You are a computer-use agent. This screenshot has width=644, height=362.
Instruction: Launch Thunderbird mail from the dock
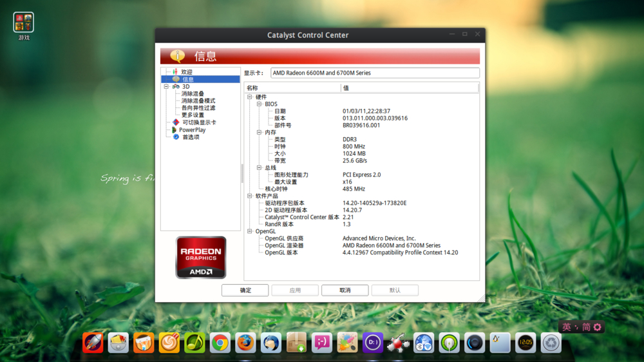point(271,343)
